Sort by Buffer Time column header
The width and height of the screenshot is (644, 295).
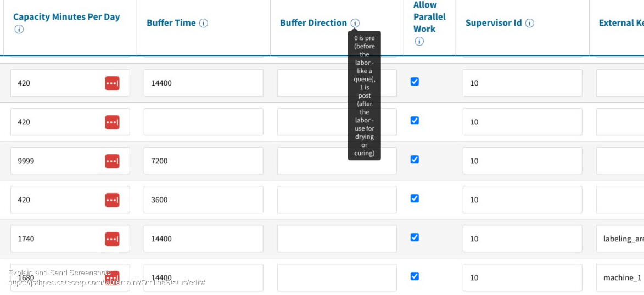(171, 23)
